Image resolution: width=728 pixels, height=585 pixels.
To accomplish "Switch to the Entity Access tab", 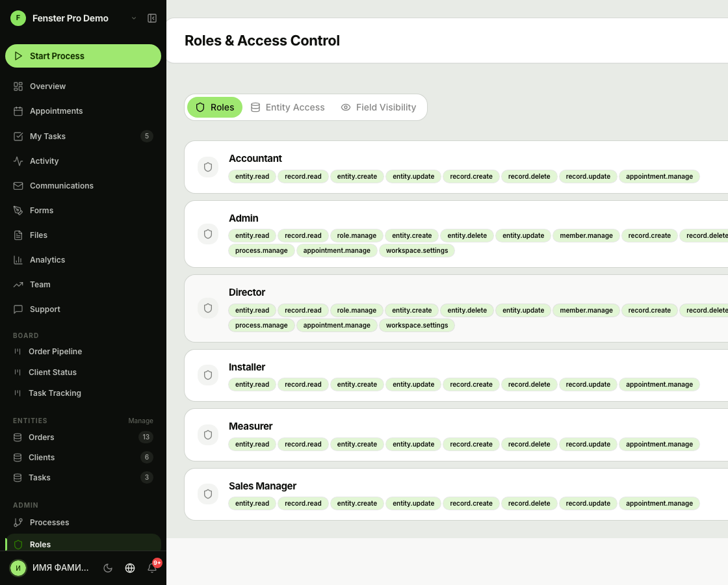I will coord(288,107).
